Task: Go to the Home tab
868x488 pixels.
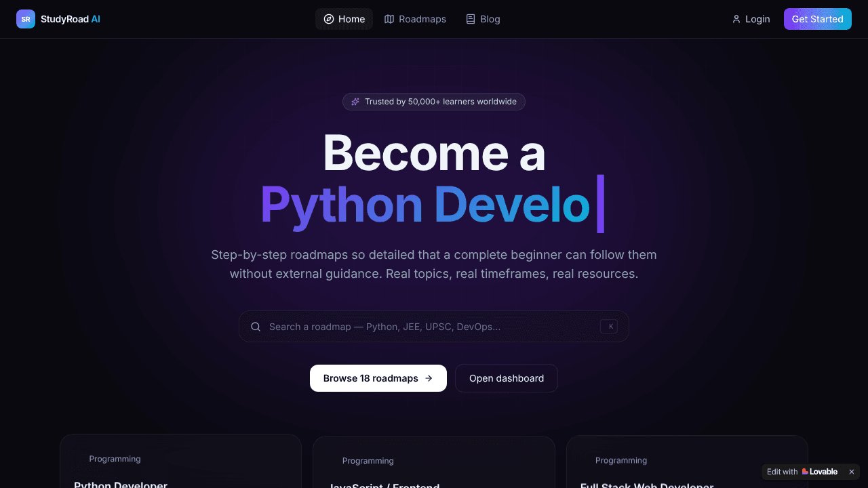Action: click(344, 19)
